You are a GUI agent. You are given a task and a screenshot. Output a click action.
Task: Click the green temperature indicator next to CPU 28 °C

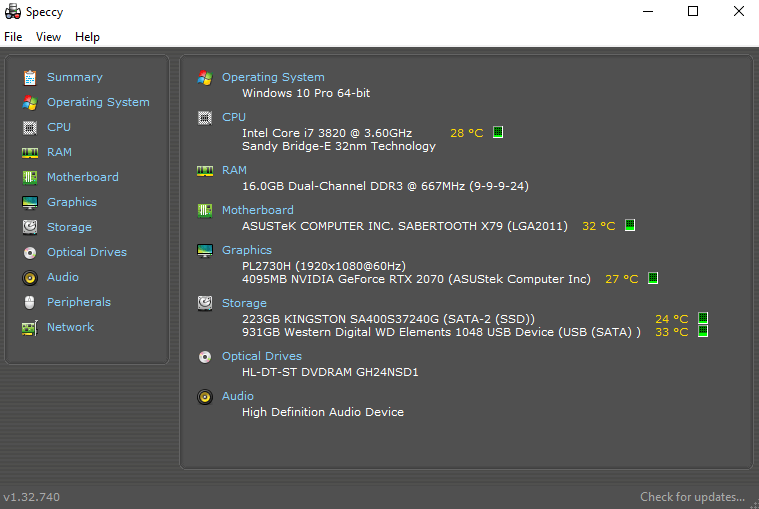(498, 132)
